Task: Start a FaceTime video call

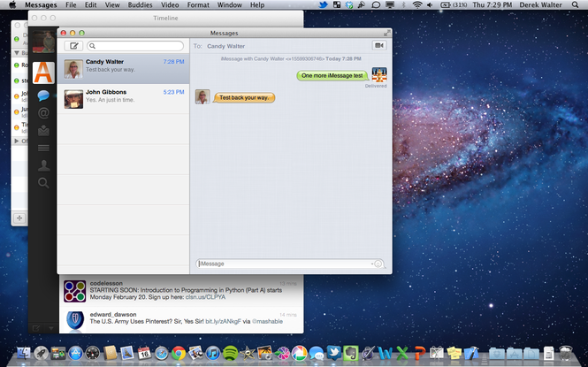Action: (379, 45)
